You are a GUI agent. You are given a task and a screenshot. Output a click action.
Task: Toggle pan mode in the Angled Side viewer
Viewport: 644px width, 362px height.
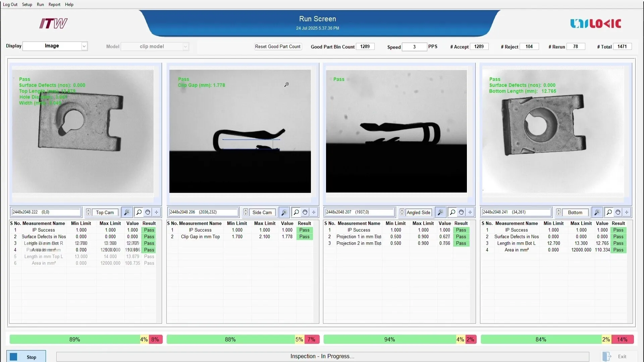tap(461, 212)
